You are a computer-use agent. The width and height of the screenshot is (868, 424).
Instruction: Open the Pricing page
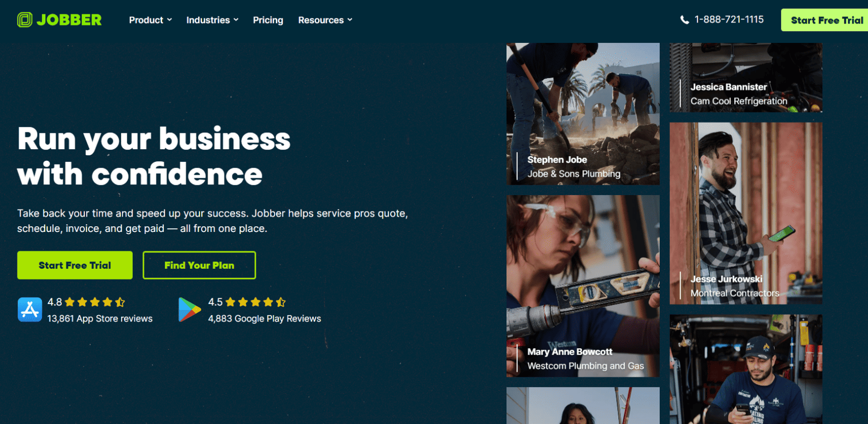(x=268, y=20)
